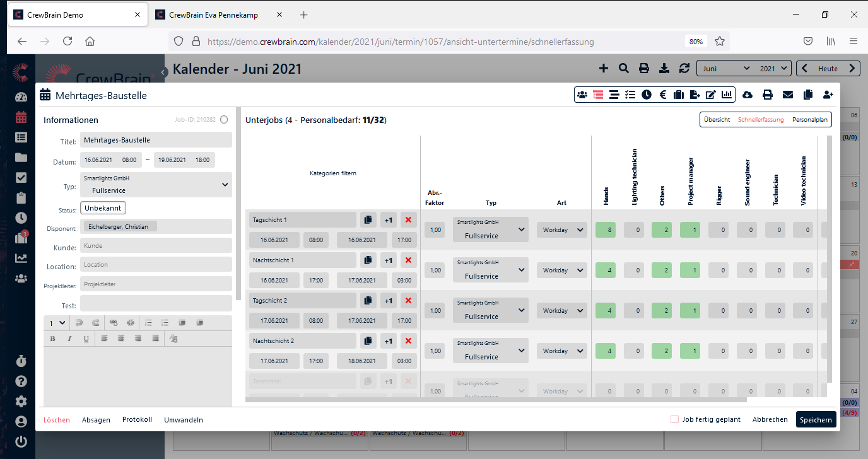Click the Löschen link
Image resolution: width=868 pixels, height=459 pixels.
(x=57, y=420)
